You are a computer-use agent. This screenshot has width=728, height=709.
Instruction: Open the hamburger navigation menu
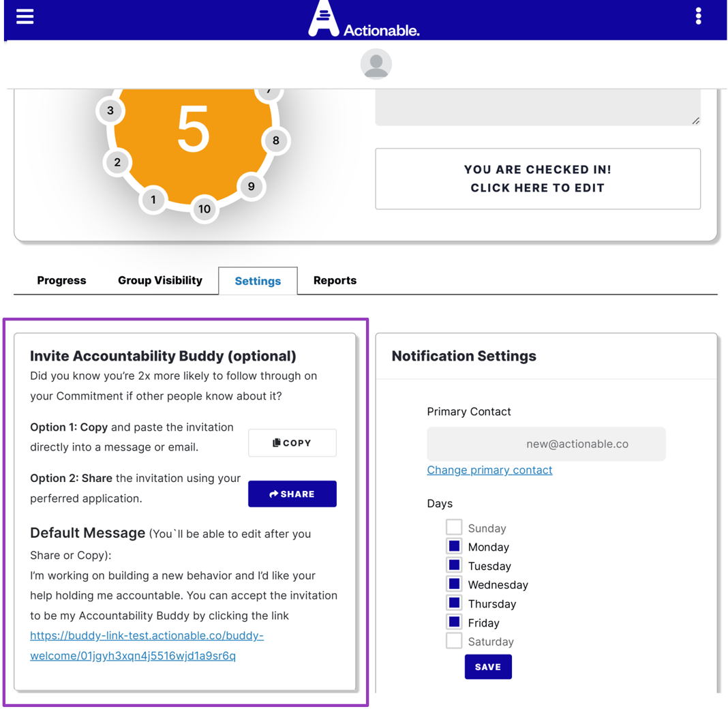click(x=25, y=16)
